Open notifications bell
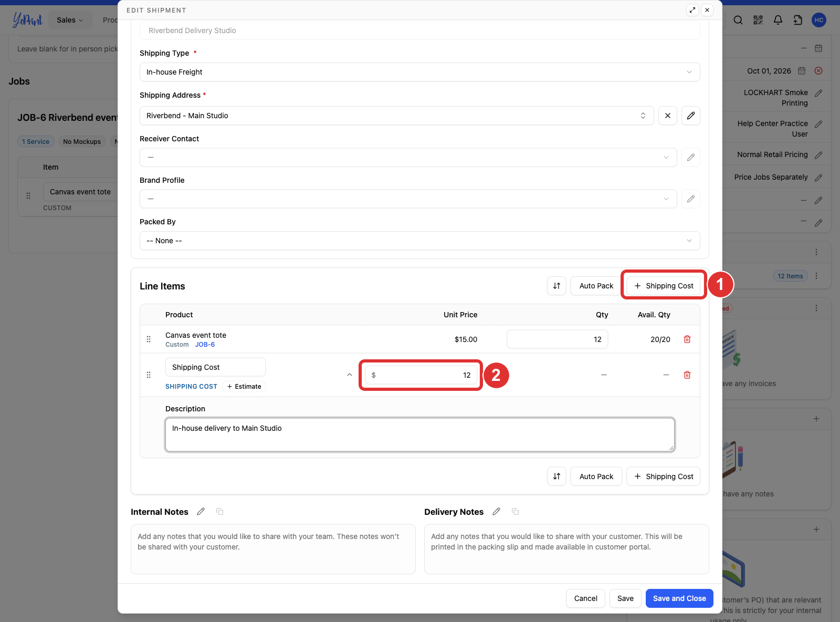840x622 pixels. (x=778, y=20)
